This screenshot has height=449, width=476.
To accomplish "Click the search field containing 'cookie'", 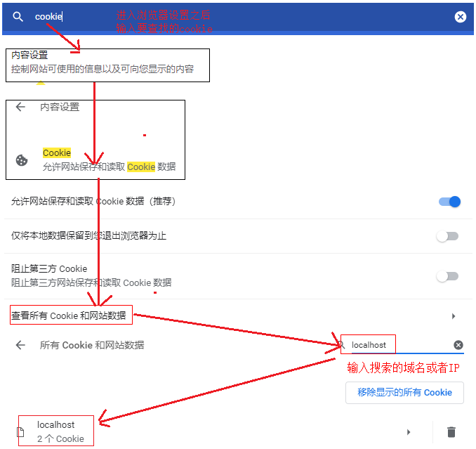I will click(x=237, y=17).
